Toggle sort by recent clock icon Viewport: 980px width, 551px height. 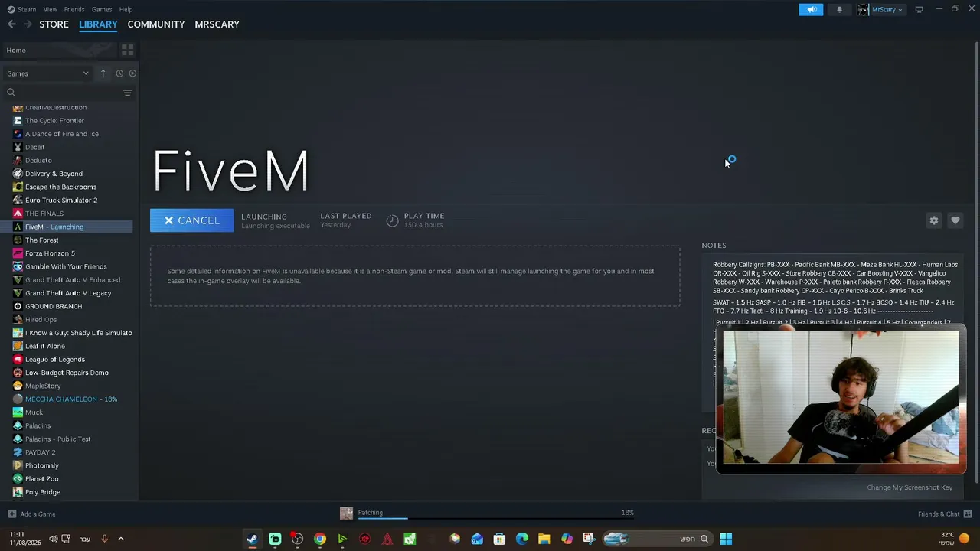(119, 73)
